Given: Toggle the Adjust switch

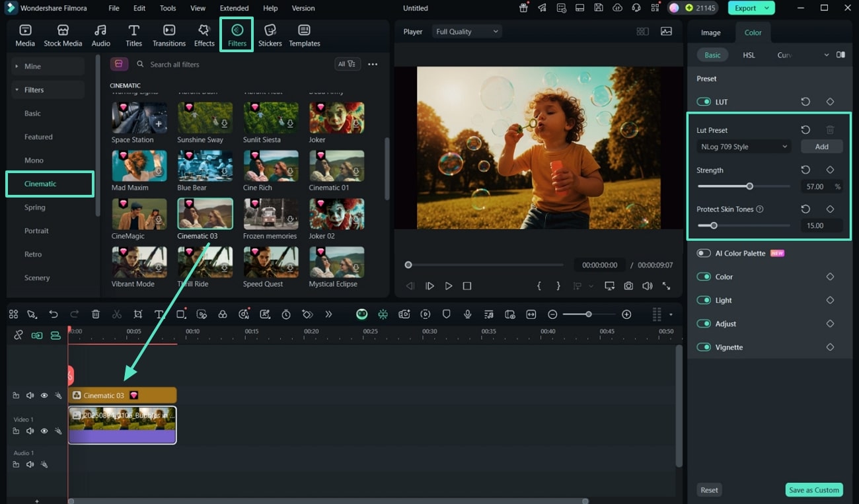Looking at the screenshot, I should pos(704,324).
